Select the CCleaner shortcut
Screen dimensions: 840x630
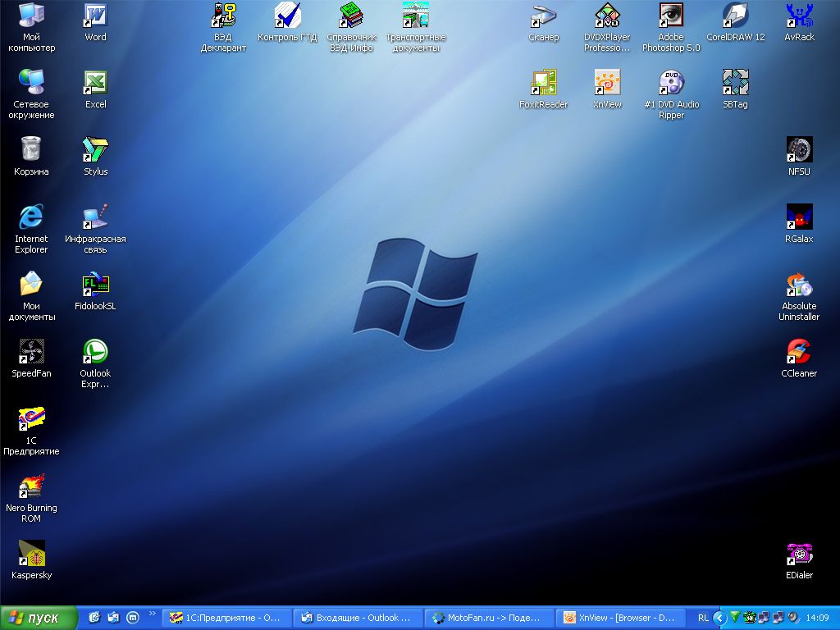click(799, 358)
